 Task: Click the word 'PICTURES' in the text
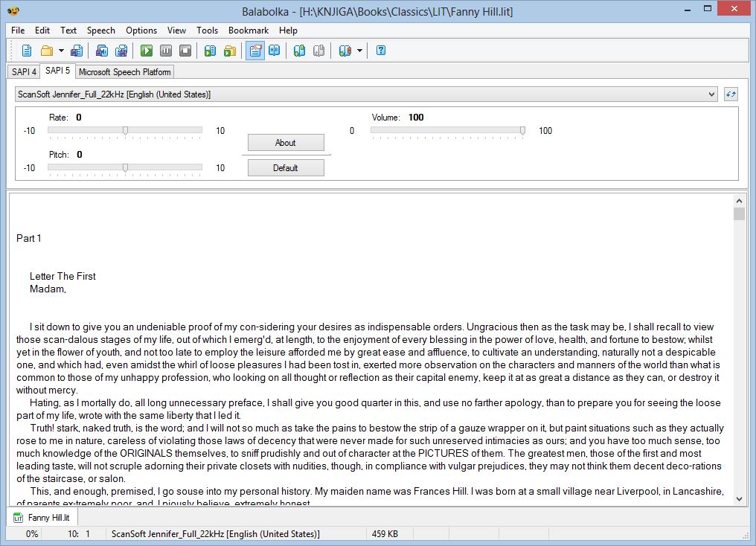coord(443,454)
